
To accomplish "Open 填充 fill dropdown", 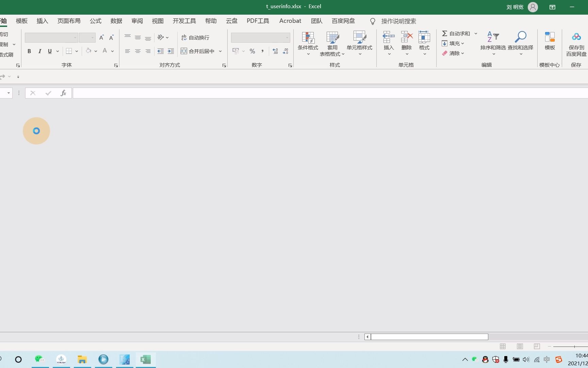I will [453, 43].
